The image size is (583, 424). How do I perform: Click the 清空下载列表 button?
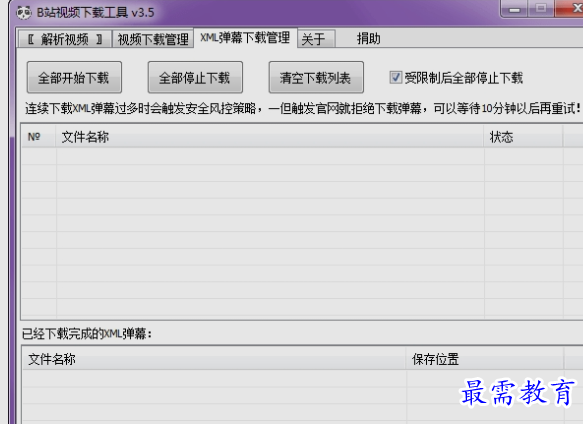point(316,77)
